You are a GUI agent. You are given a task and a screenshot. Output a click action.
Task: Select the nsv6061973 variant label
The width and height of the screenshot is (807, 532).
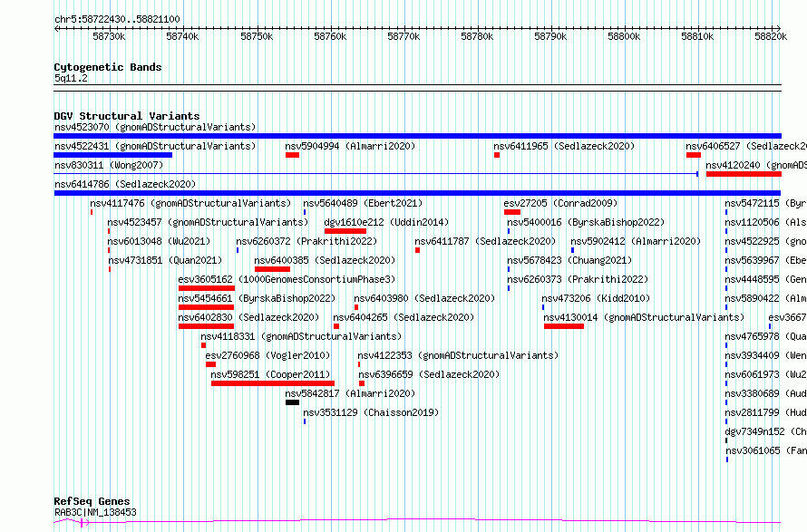(x=766, y=374)
